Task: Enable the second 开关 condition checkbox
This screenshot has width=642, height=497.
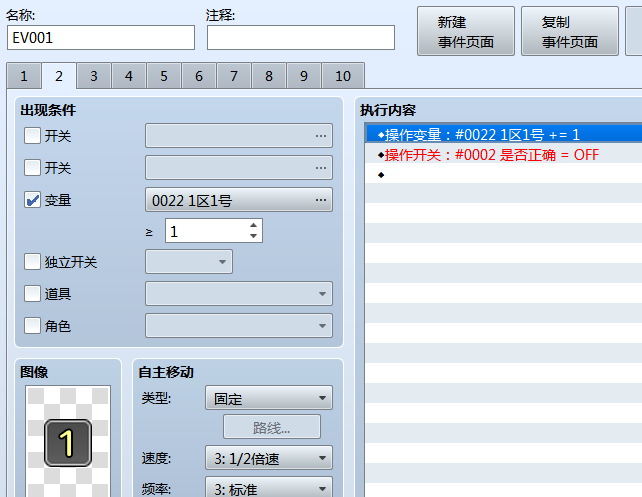Action: (32, 167)
